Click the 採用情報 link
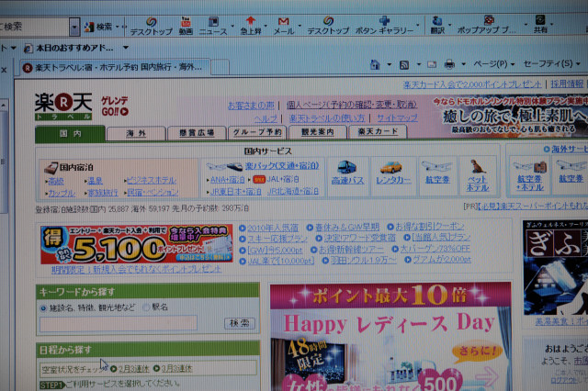 pos(567,84)
